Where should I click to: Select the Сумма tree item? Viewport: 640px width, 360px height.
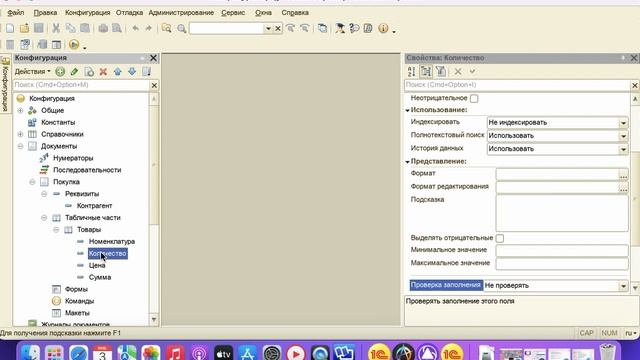coord(100,277)
